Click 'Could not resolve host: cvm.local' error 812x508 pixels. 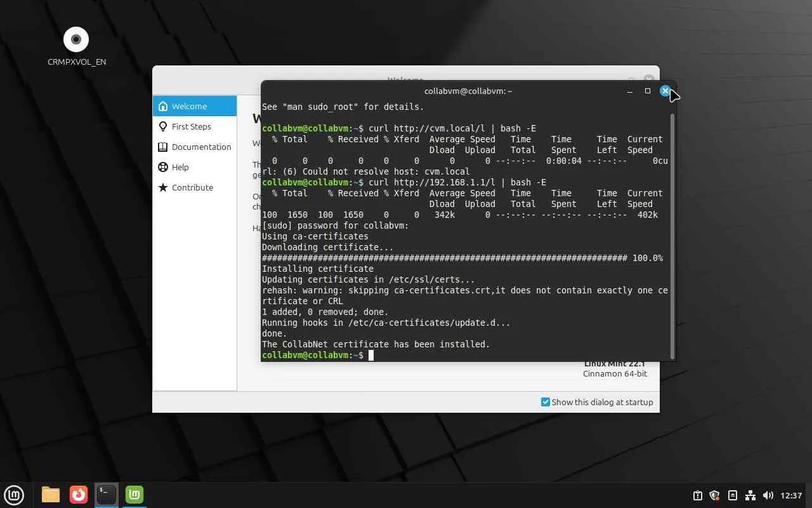[x=386, y=171]
